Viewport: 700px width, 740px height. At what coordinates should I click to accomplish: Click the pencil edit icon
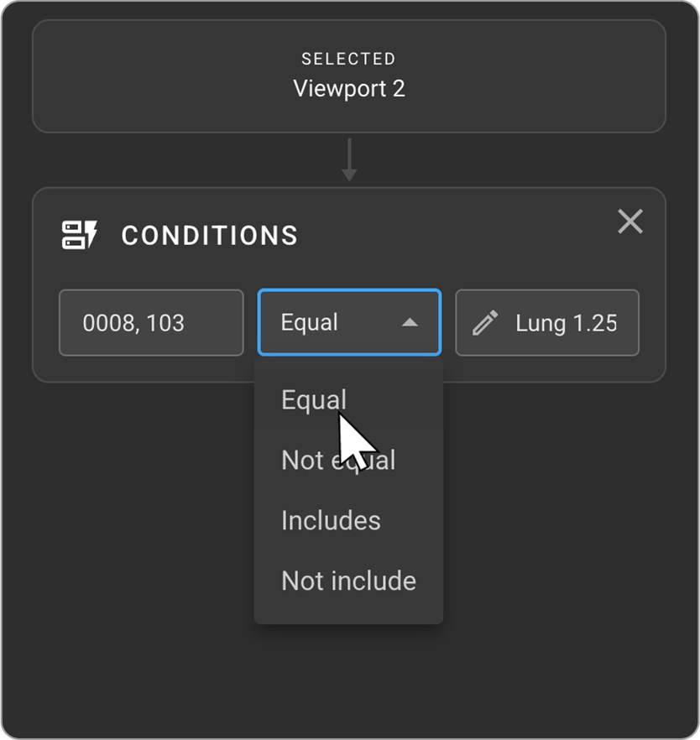click(485, 323)
